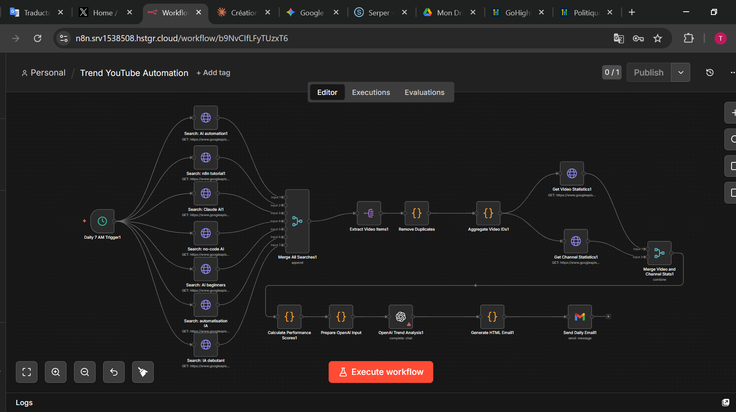Switch to the Evaluations tab

424,92
